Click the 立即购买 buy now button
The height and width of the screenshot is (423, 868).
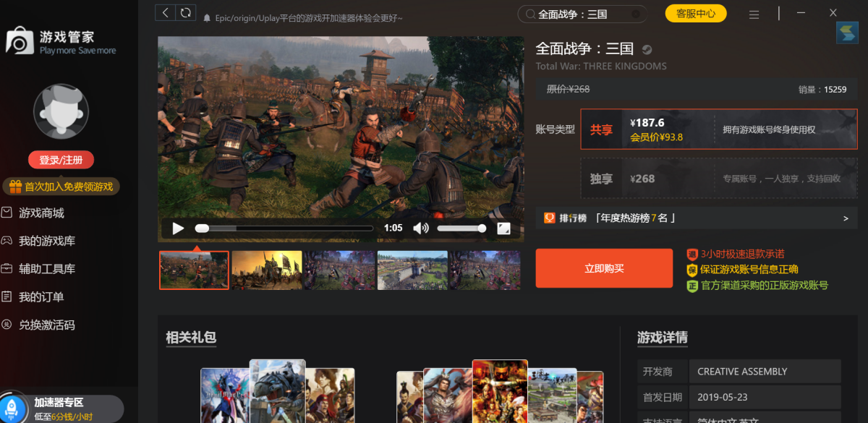[x=604, y=268]
